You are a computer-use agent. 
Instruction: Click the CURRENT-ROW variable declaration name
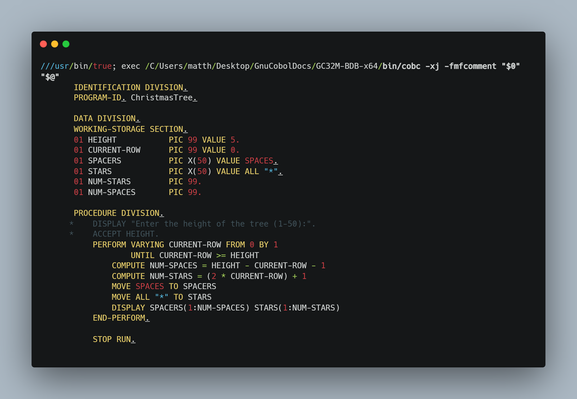(x=114, y=150)
